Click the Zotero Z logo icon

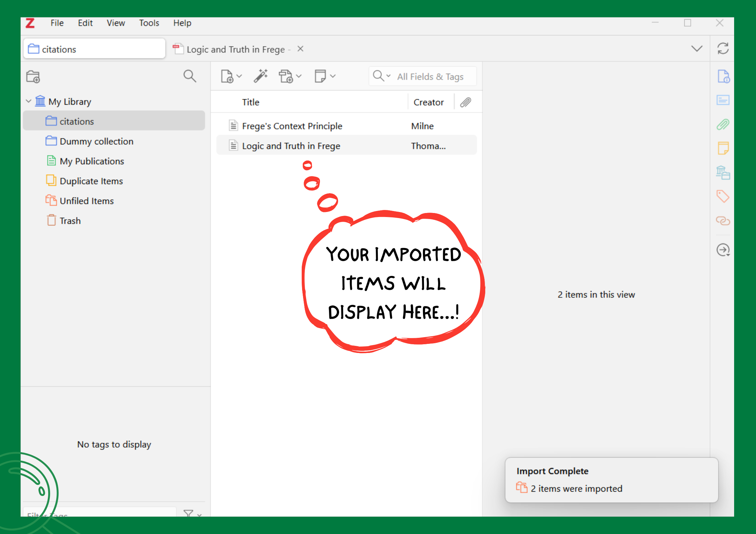(30, 23)
